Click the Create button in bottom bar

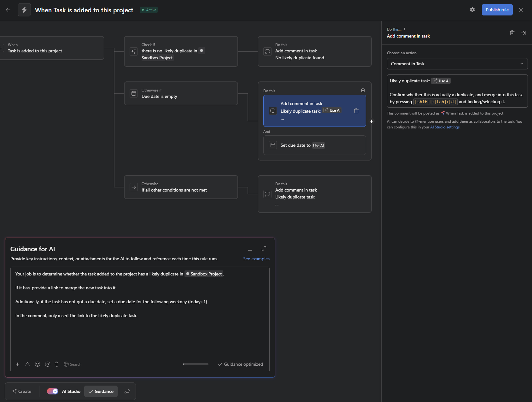[22, 391]
